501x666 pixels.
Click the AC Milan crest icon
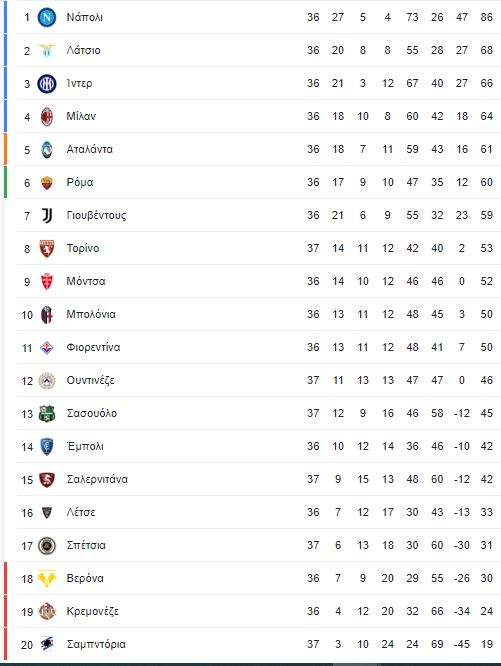coord(47,117)
